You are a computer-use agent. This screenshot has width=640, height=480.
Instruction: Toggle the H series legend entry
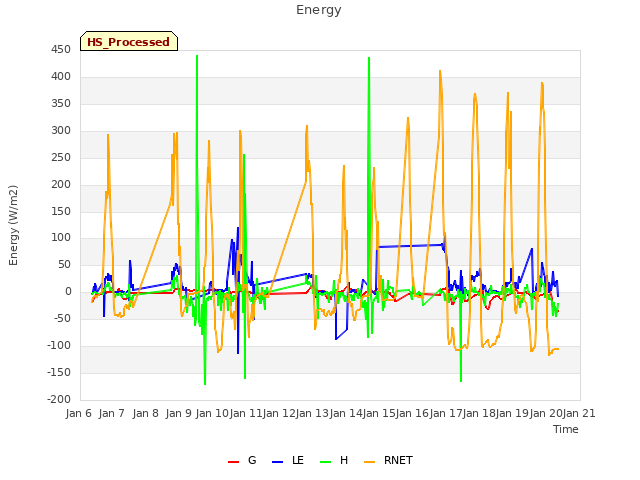coord(334,460)
